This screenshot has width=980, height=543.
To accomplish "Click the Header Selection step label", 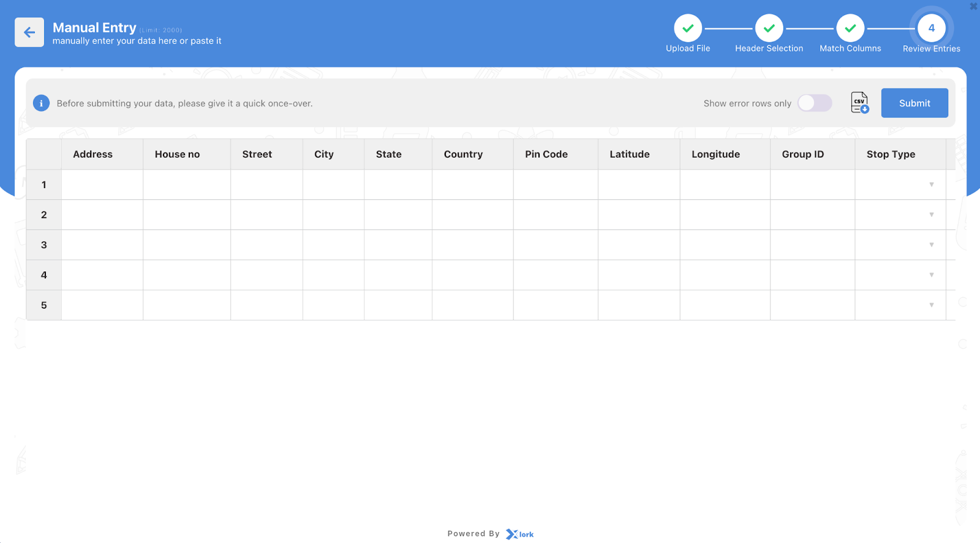I will pyautogui.click(x=769, y=48).
